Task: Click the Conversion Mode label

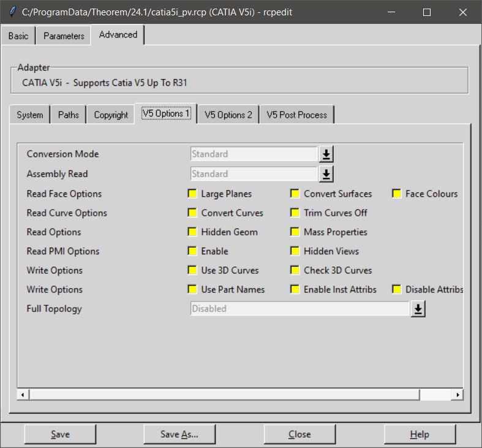Action: click(x=62, y=154)
